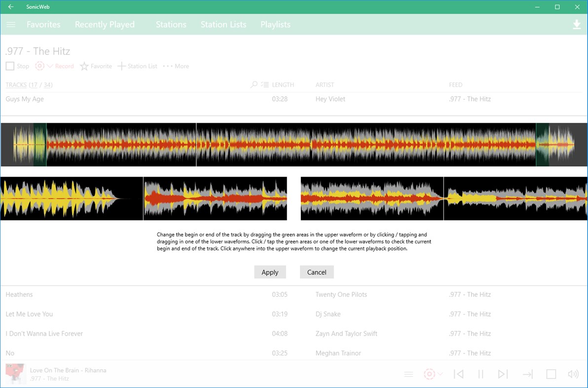Apply the track trimming changes

point(270,272)
